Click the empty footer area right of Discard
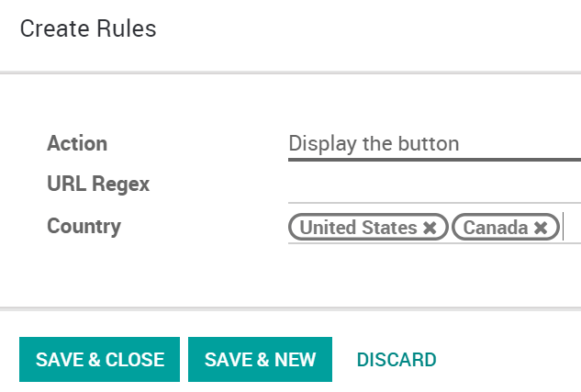Image resolution: width=581 pixels, height=392 pixels. tap(514, 359)
